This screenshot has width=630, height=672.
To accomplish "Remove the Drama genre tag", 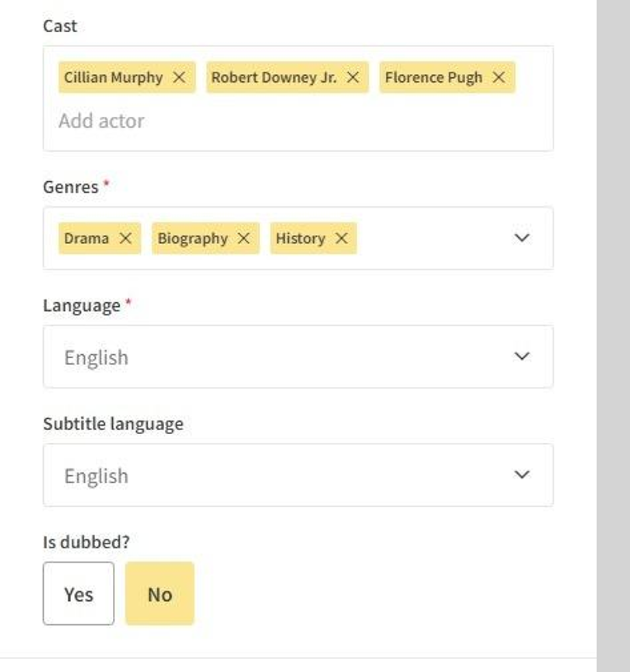I will coord(125,238).
